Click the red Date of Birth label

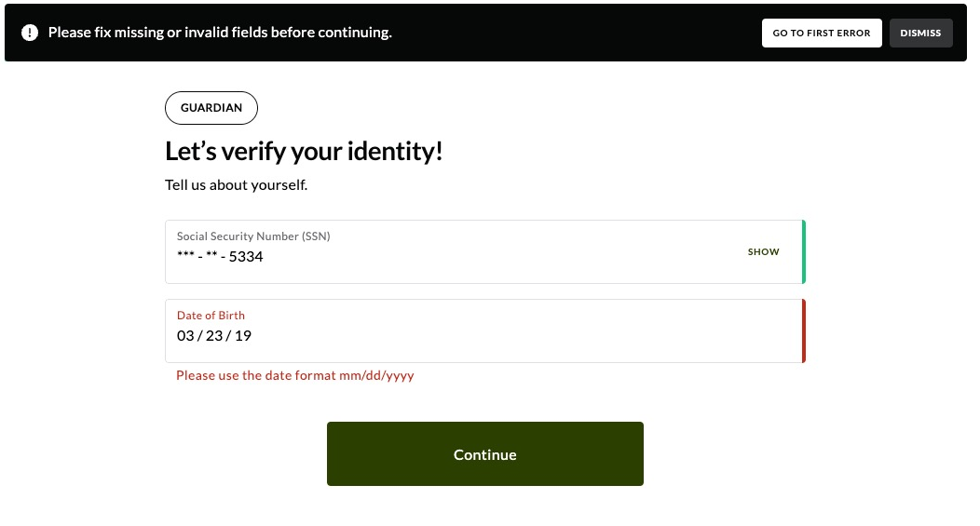(211, 316)
